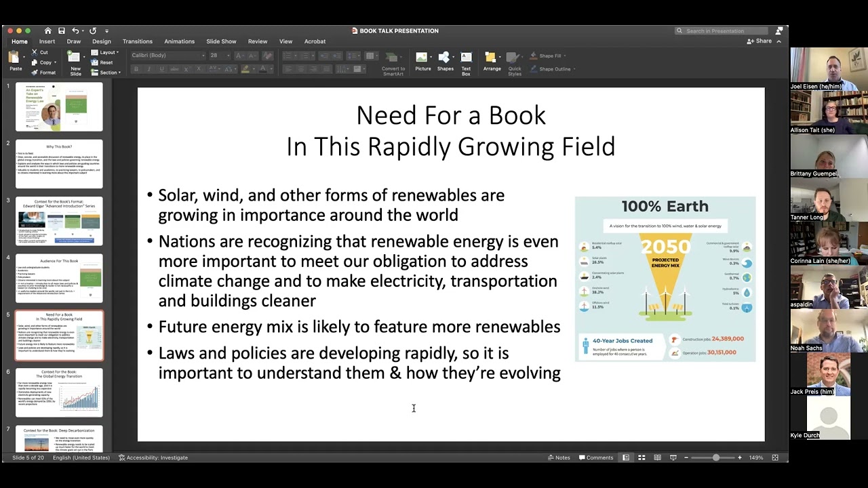Undo the last action
Image resolution: width=868 pixels, height=488 pixels.
[x=76, y=30]
